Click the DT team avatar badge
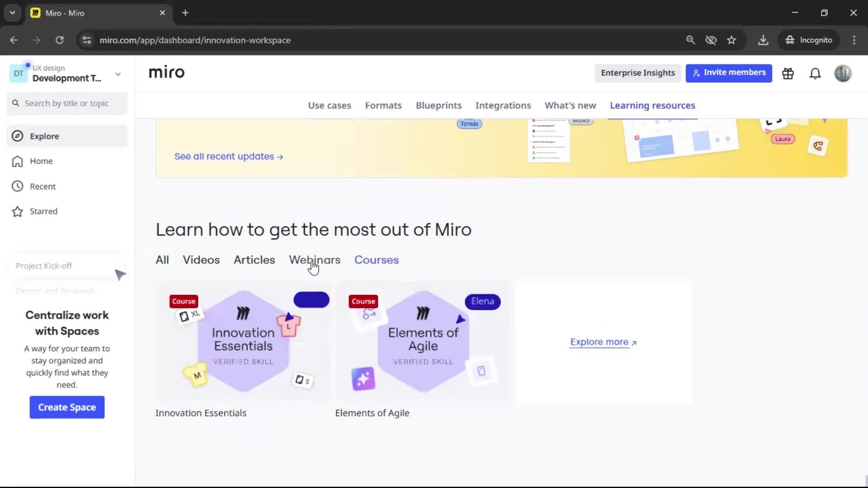Screen dimensions: 868x488 tap(19, 74)
